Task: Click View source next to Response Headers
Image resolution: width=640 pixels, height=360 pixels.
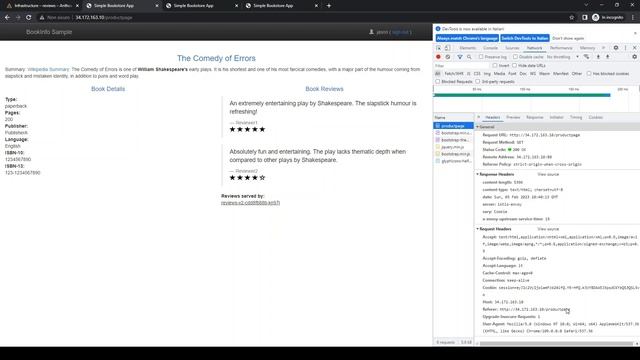Action: (548, 174)
